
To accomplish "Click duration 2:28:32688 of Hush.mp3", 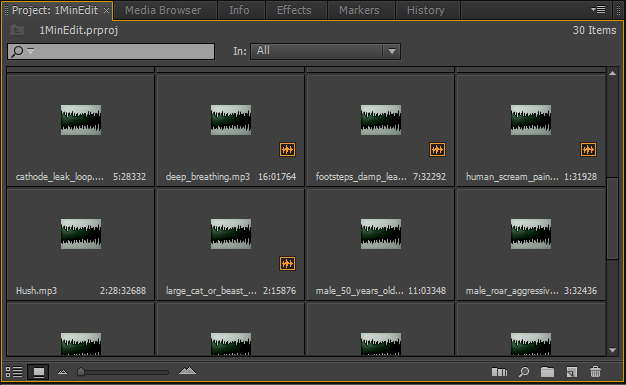I will [123, 290].
